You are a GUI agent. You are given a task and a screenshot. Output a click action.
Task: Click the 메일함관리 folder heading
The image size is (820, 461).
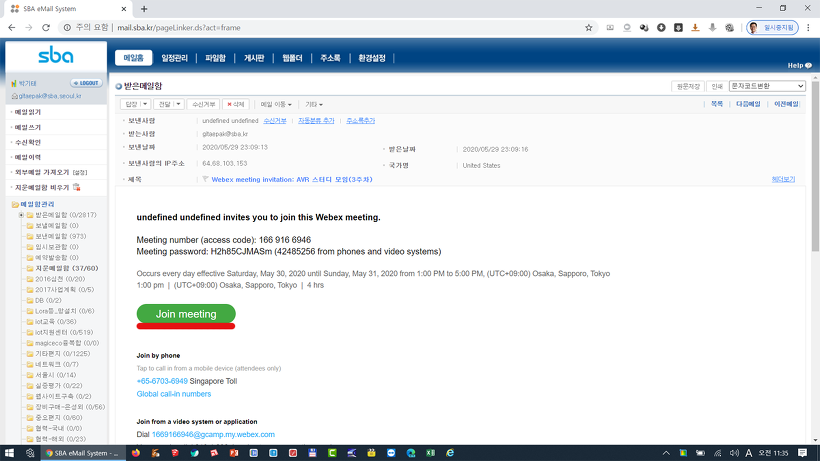tap(37, 204)
